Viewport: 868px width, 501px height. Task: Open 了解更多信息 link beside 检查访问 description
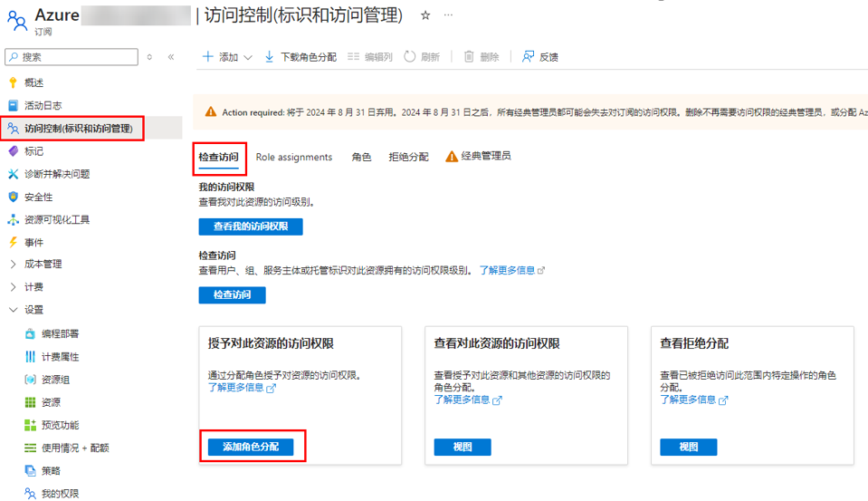click(x=512, y=271)
